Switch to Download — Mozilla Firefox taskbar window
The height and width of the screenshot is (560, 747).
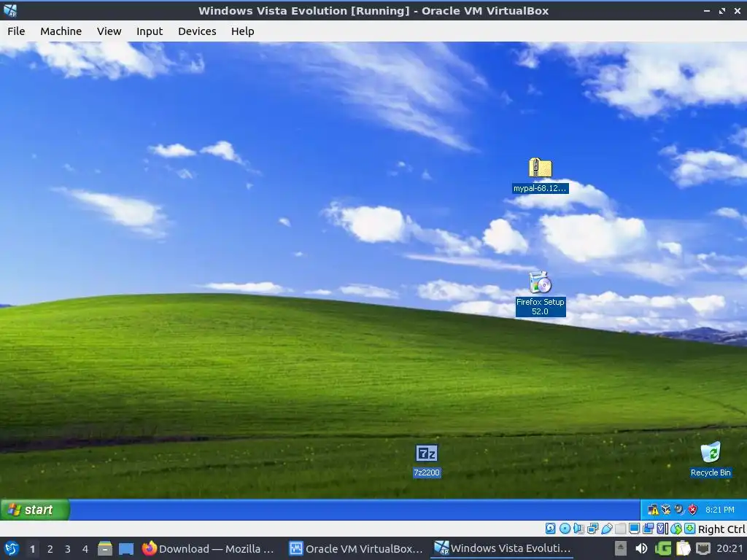point(208,548)
